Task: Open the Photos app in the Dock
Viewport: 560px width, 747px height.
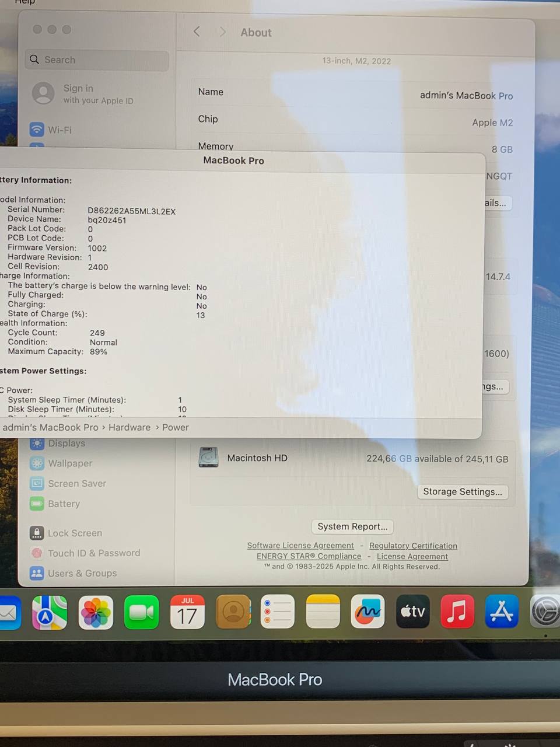Action: point(96,612)
